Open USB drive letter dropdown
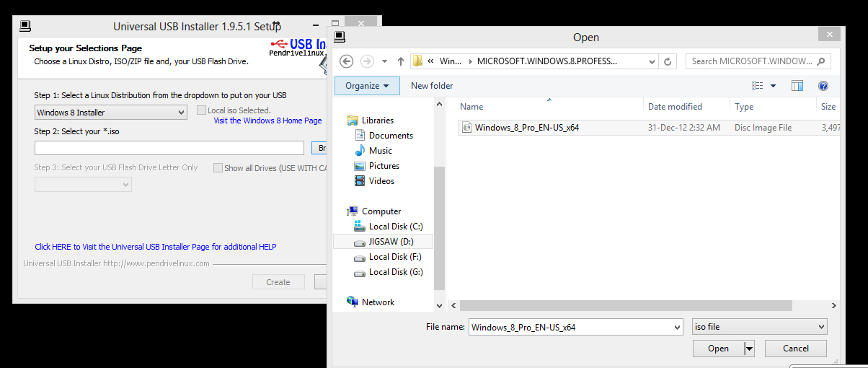The width and height of the screenshot is (868, 368). [83, 185]
